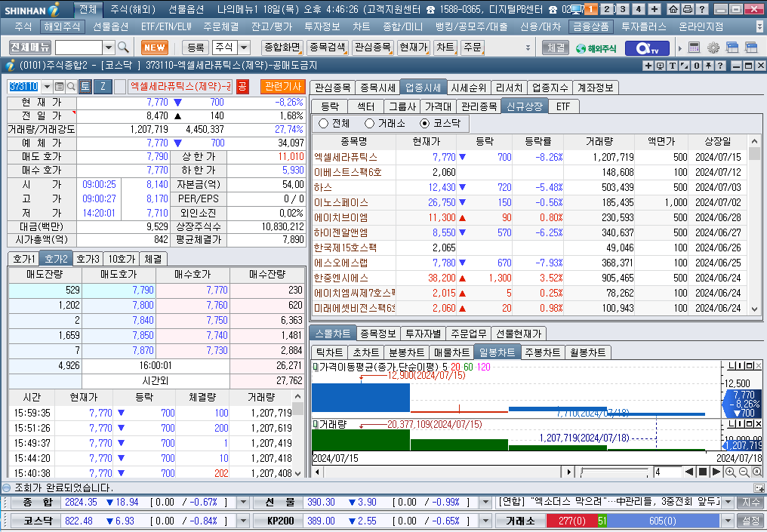Expand the main menu bar overflow chevron
The height and width of the screenshot is (532, 767).
[759, 27]
